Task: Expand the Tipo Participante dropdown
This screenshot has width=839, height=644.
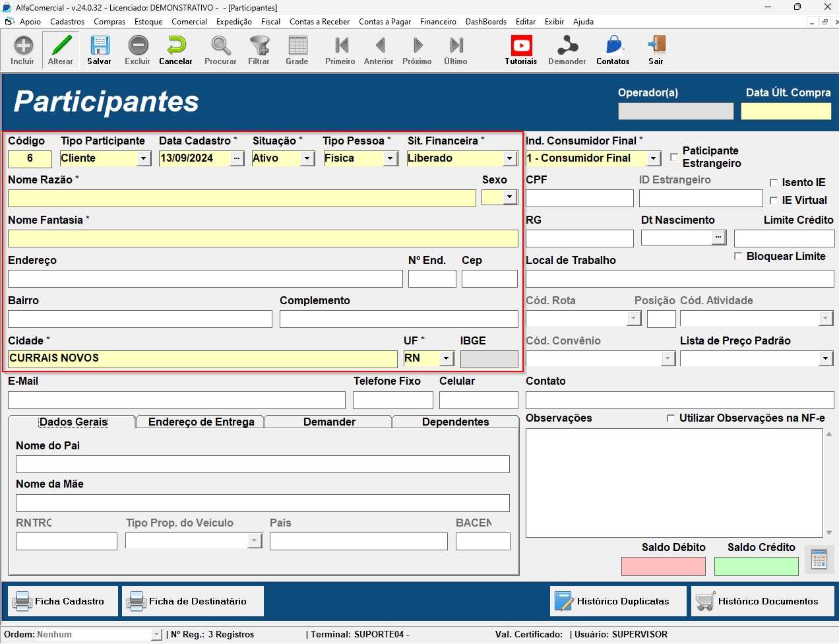Action: point(143,158)
